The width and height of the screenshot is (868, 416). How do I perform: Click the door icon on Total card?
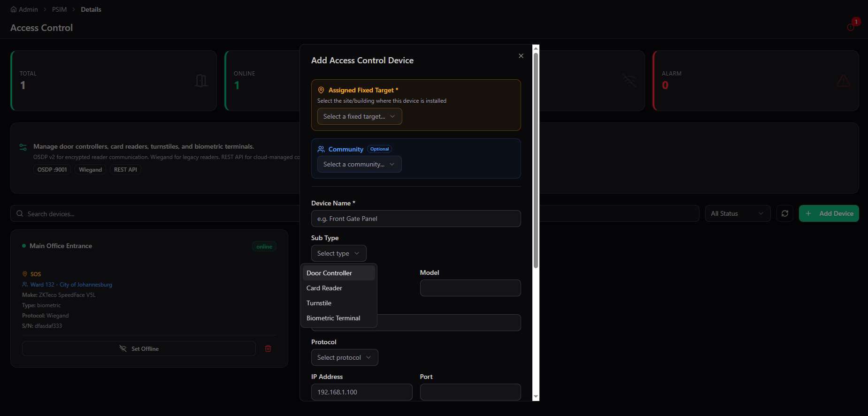point(201,81)
